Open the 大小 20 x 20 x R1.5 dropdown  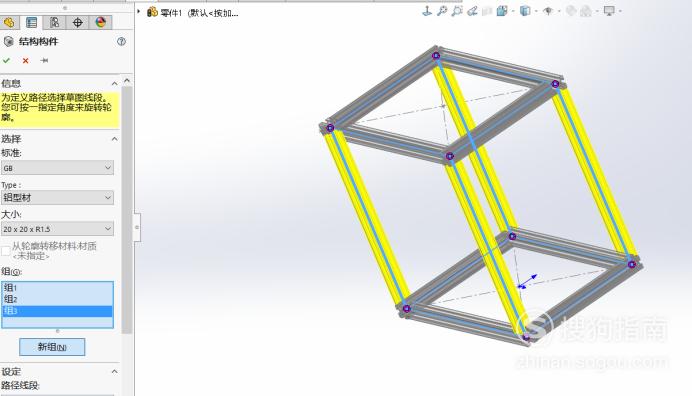[x=57, y=229]
